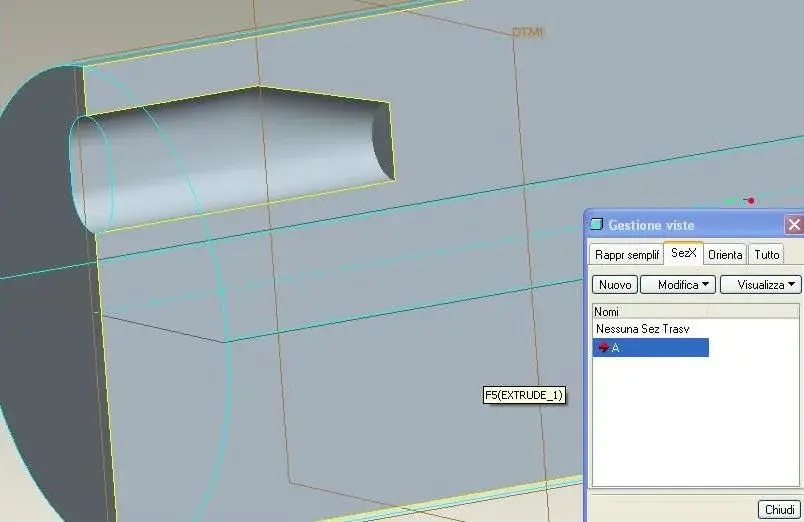804x522 pixels.
Task: Switch to the Tutto tab
Action: pos(767,255)
